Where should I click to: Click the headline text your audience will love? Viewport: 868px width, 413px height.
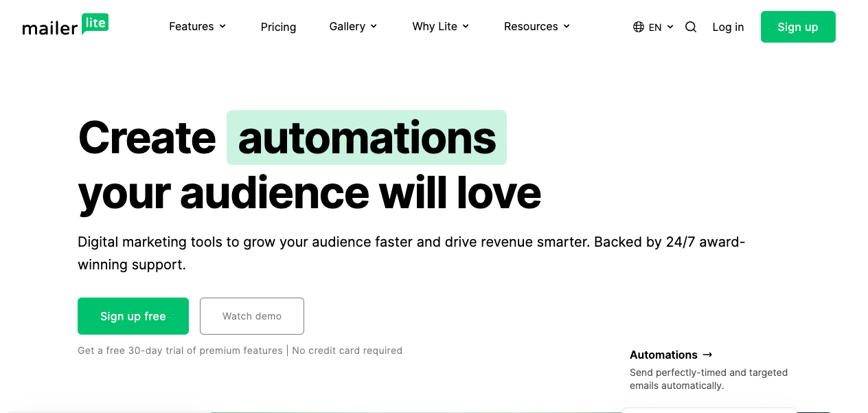point(310,193)
